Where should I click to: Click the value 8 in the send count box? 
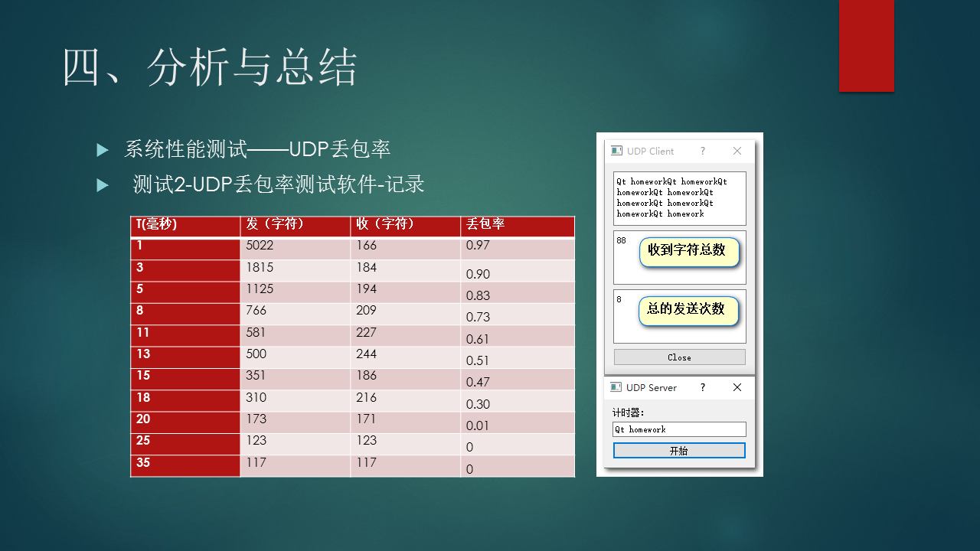619,299
